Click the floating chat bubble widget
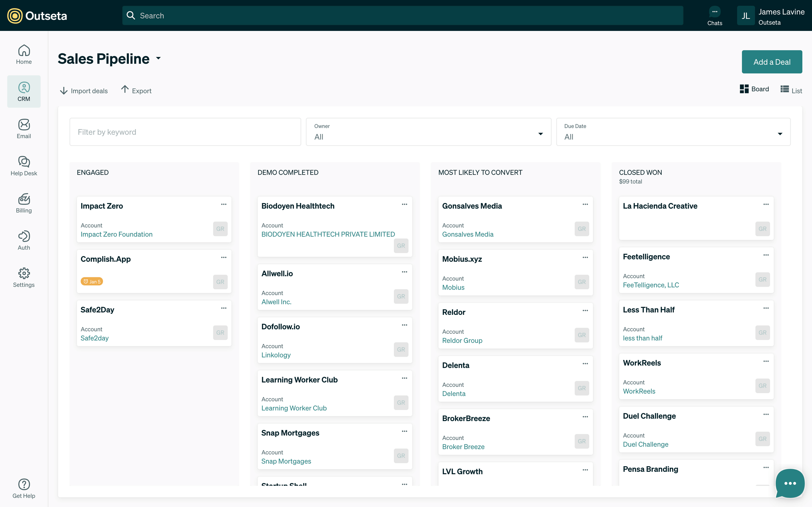The width and height of the screenshot is (812, 507). coord(790,483)
